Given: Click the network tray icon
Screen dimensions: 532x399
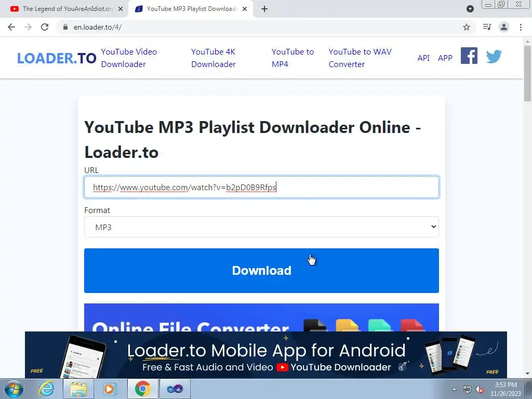Looking at the screenshot, I should (467, 389).
